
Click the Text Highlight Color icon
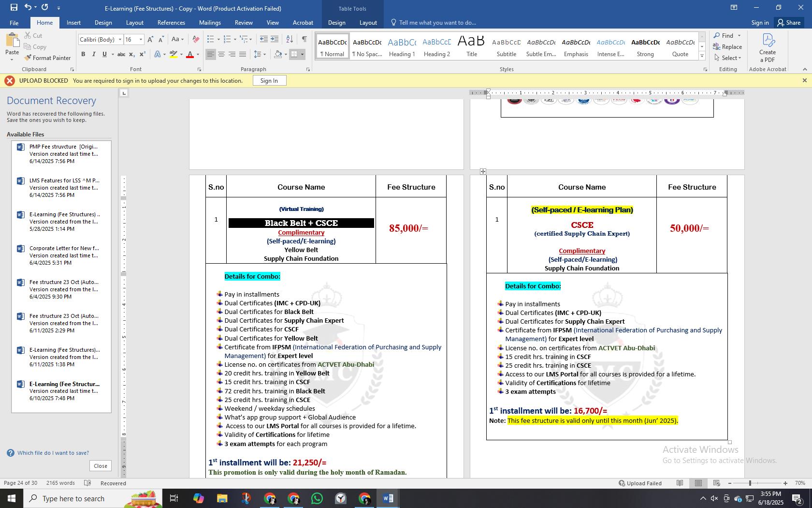(174, 55)
